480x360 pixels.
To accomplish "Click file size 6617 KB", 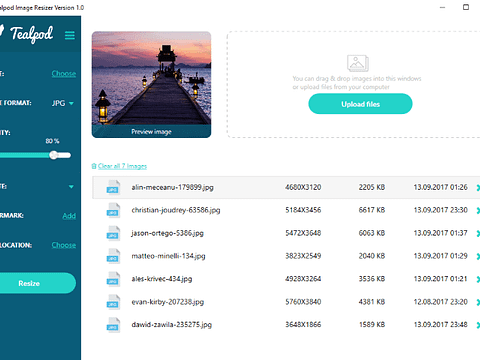I will 372,210.
